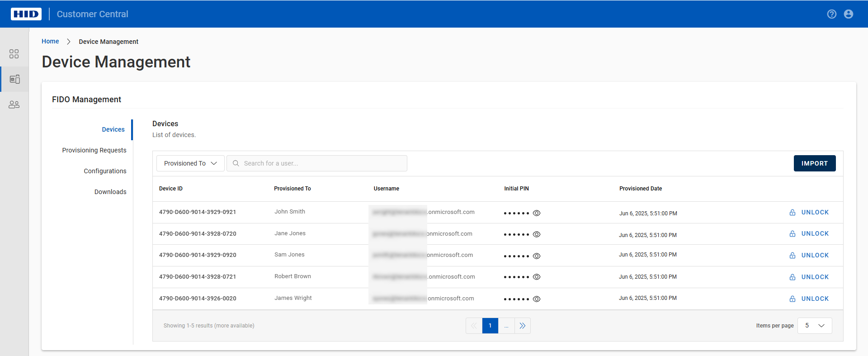Click the Home breadcrumb link
Viewport: 868px width, 356px height.
(50, 41)
